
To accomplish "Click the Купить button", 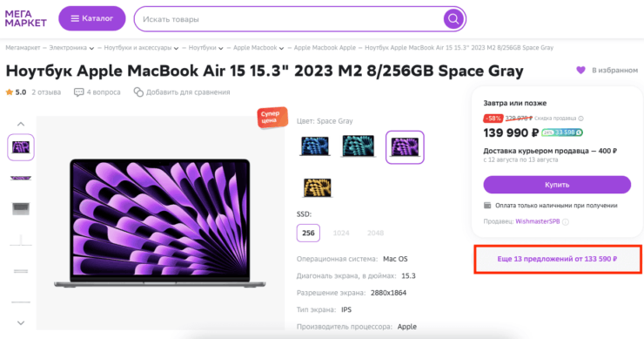I will (x=557, y=185).
